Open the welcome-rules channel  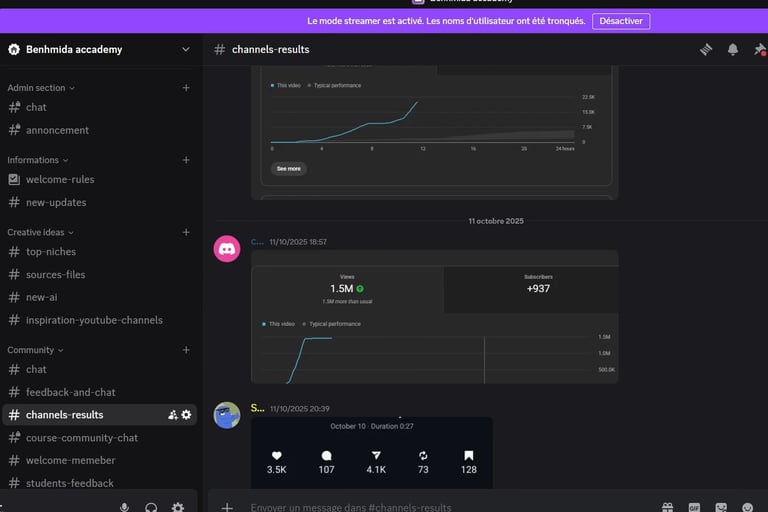coord(99,179)
